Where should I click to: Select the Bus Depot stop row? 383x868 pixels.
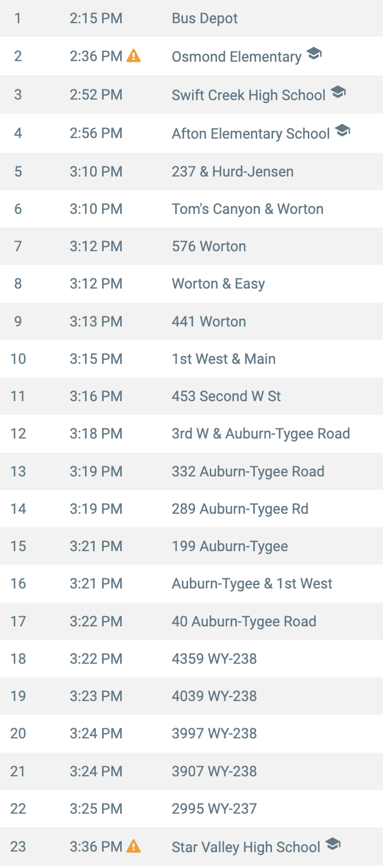click(x=191, y=18)
